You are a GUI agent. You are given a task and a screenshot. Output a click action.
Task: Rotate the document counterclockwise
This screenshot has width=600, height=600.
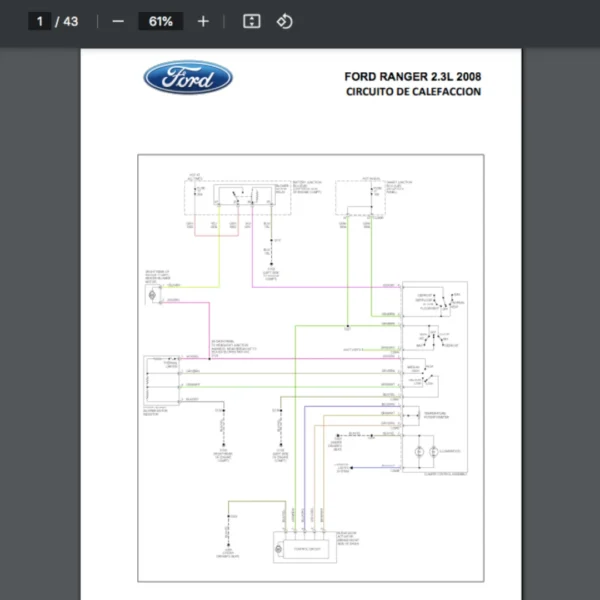284,21
